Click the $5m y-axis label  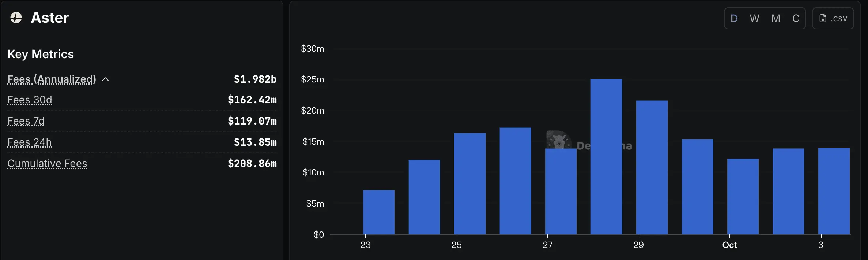point(315,203)
